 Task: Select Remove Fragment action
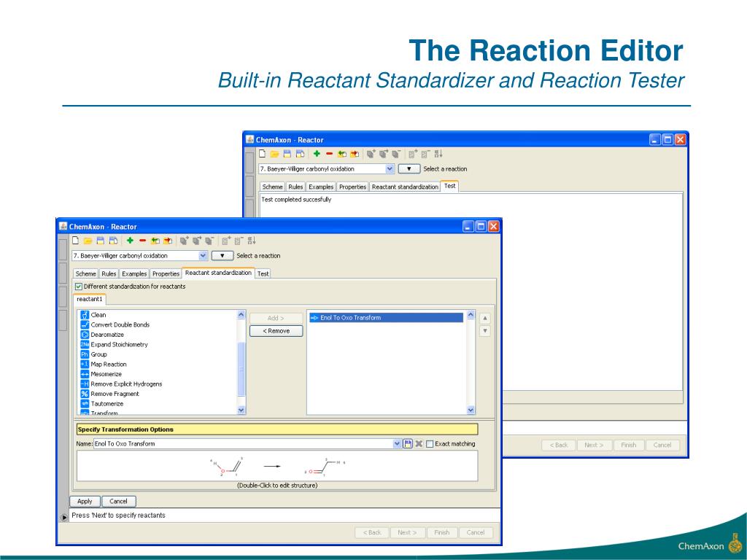(110, 394)
